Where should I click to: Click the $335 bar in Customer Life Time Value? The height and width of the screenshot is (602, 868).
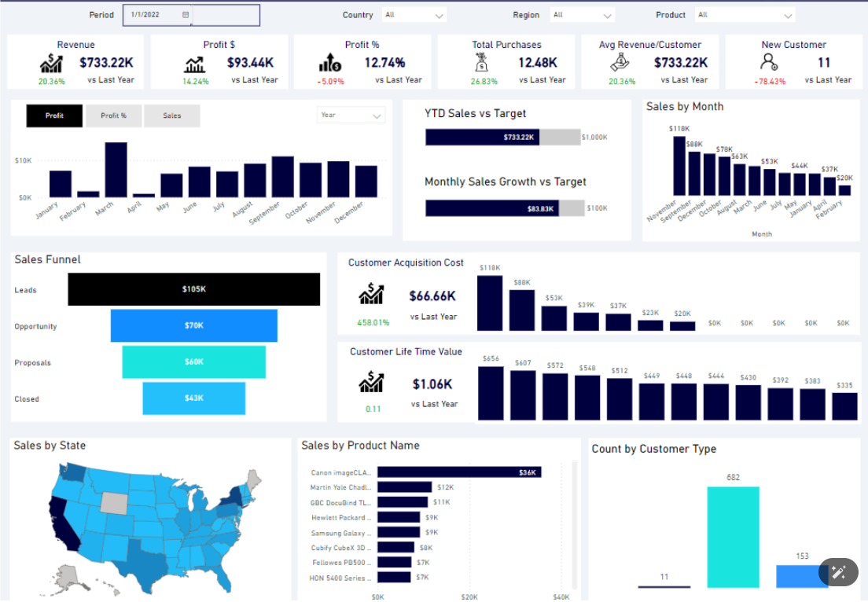point(844,406)
